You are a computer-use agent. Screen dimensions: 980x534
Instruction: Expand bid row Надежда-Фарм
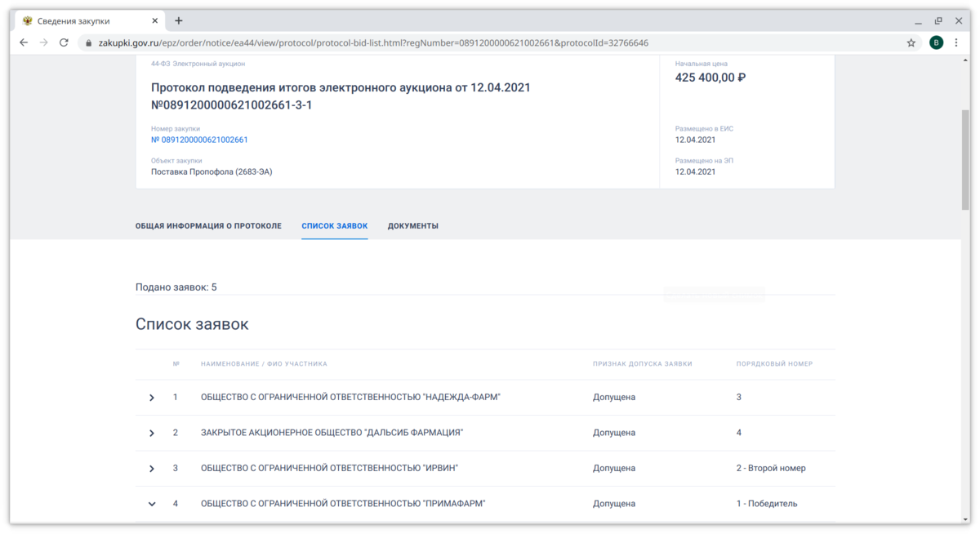pos(152,398)
